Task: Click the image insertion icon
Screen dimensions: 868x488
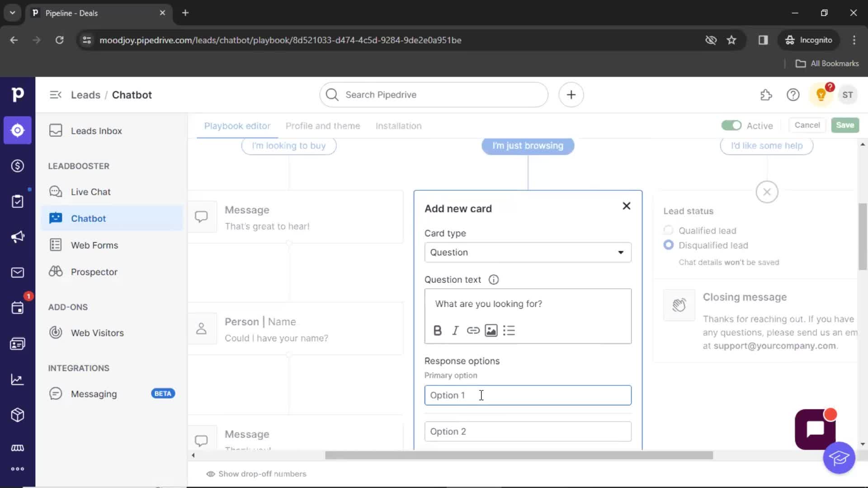Action: pyautogui.click(x=491, y=330)
